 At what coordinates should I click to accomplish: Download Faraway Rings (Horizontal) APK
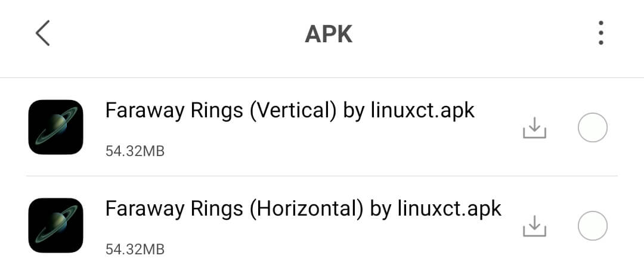click(534, 226)
